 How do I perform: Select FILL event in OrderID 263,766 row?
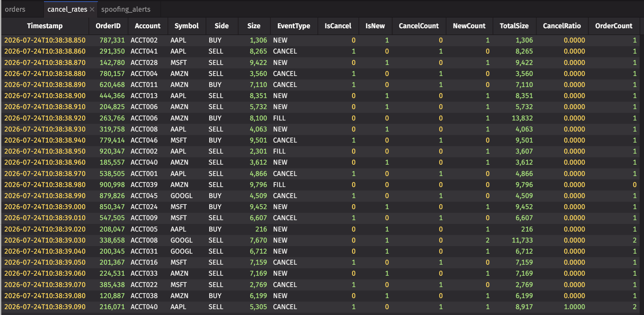tap(294, 118)
